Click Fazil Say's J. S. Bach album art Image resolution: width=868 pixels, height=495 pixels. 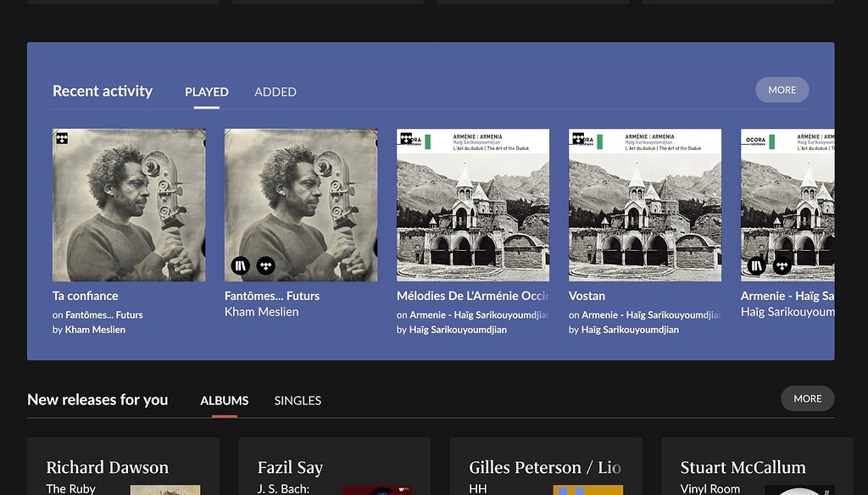[x=379, y=489]
